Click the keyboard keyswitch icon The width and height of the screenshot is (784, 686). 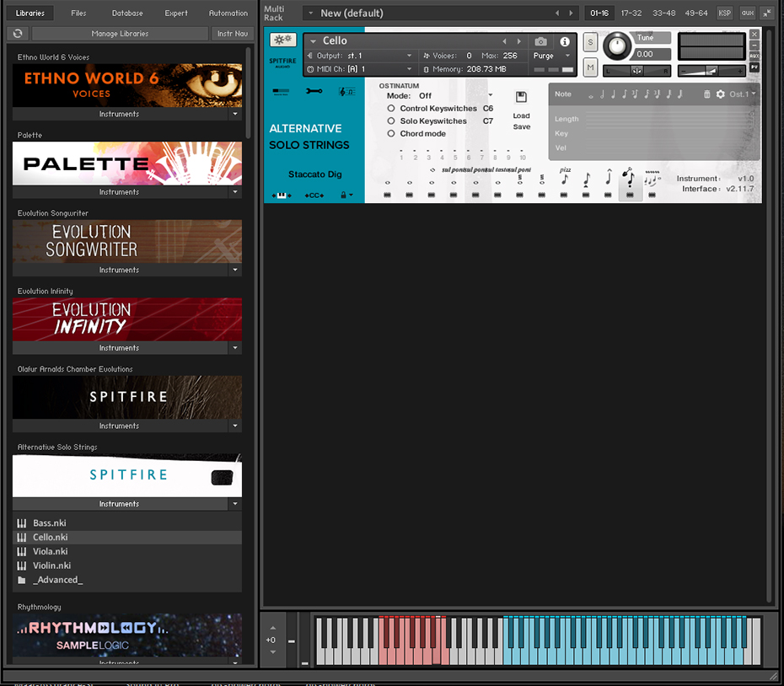click(281, 196)
